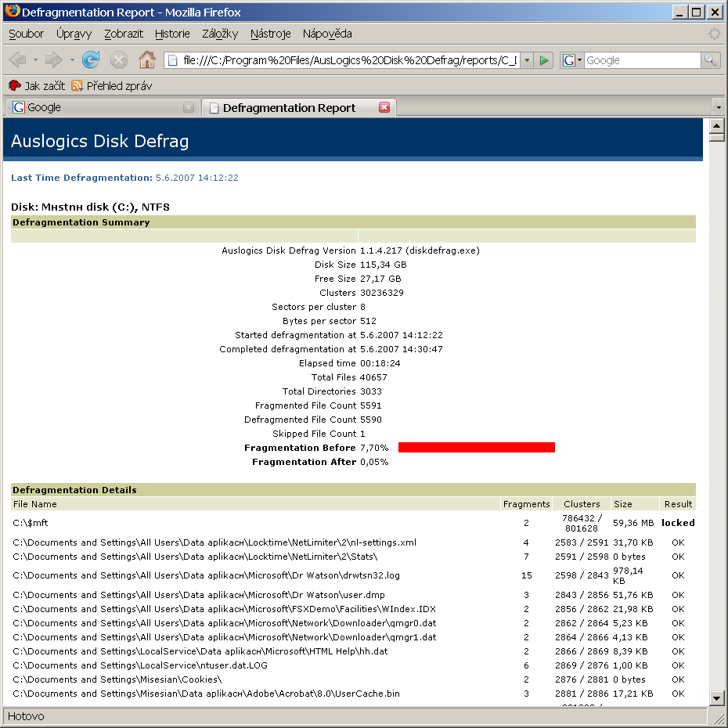Click the Free Size value 27,17 GB
Image resolution: width=728 pixels, height=728 pixels.
(x=380, y=279)
